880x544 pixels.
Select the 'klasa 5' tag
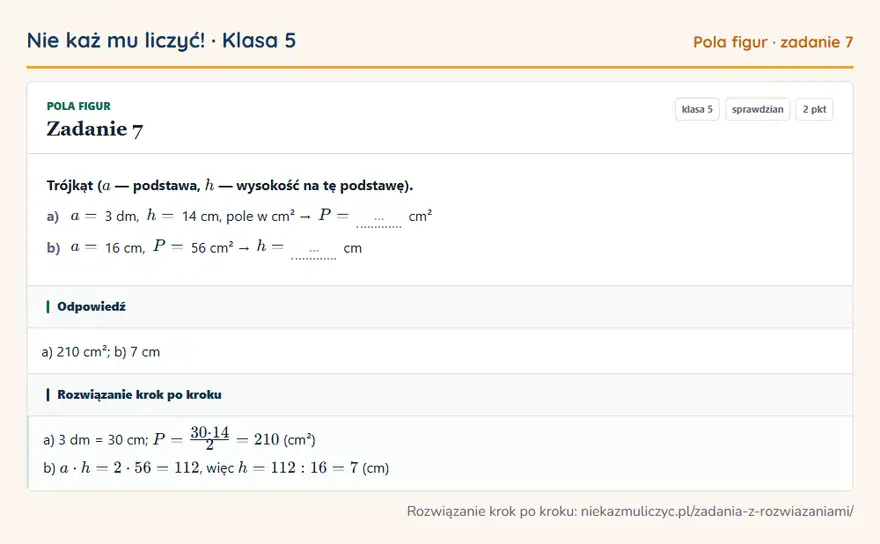(x=697, y=109)
